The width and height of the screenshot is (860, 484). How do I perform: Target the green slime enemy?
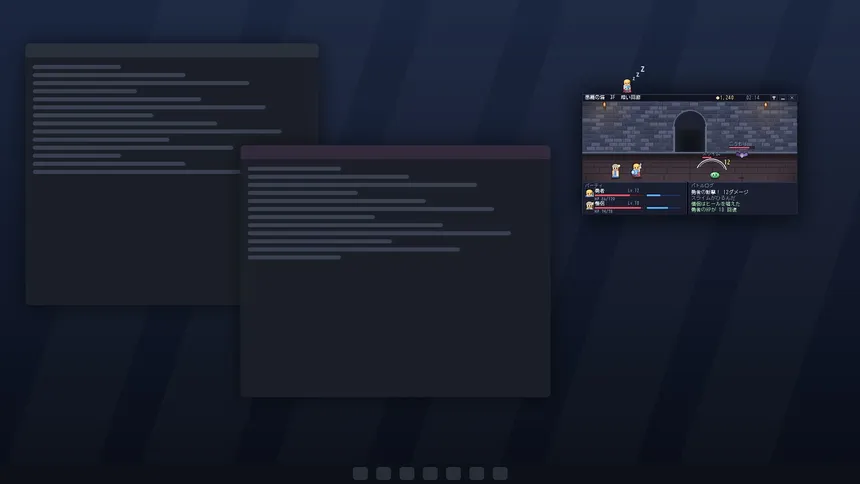pos(715,175)
